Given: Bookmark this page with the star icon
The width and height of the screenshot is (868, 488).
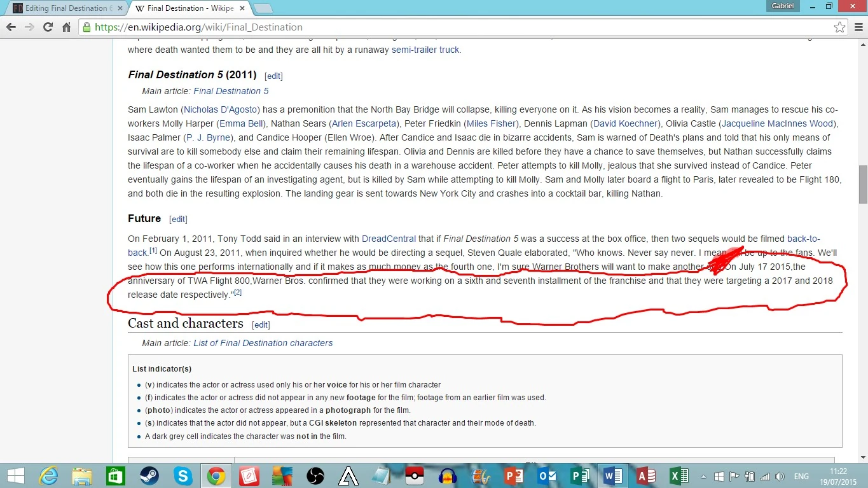Looking at the screenshot, I should tap(840, 27).
